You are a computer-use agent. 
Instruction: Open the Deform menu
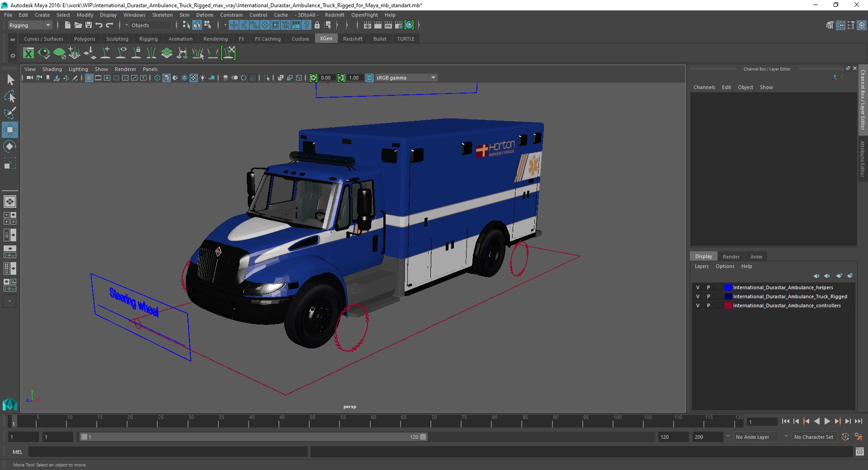205,15
